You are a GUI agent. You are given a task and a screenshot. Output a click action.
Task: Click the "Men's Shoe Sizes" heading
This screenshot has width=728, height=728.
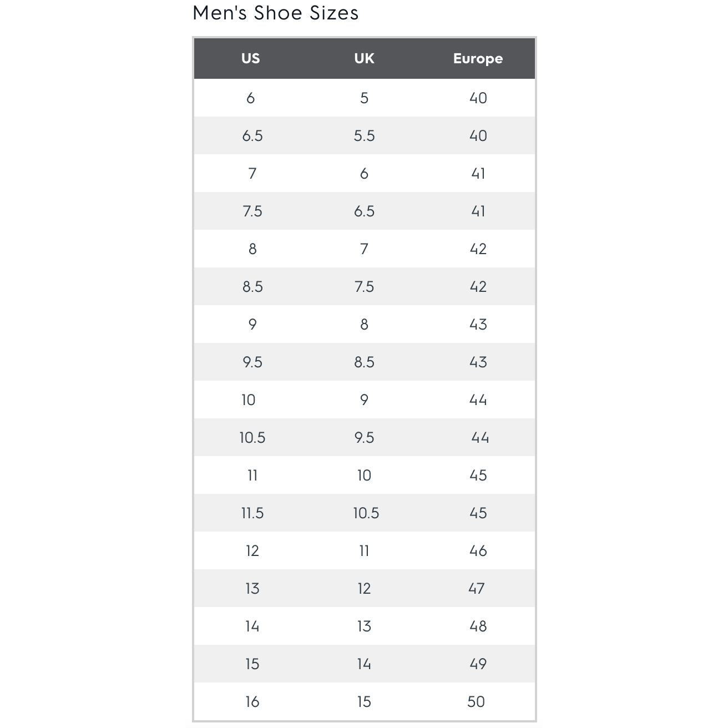(x=275, y=13)
